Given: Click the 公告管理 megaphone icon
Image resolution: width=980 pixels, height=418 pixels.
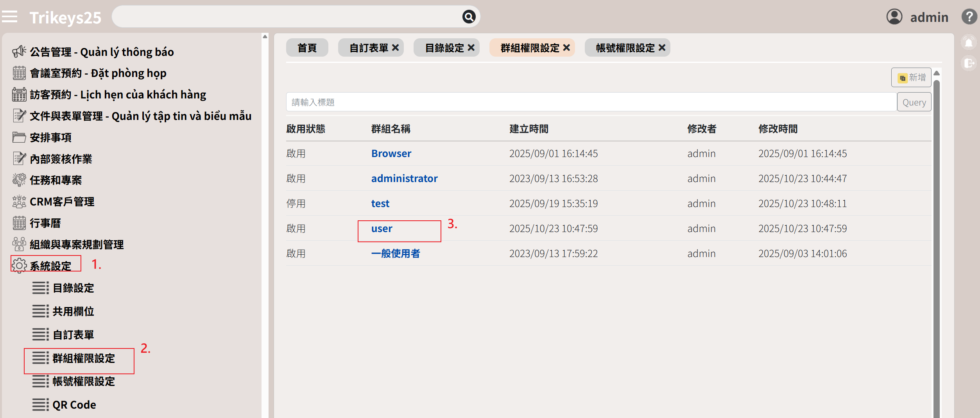Looking at the screenshot, I should (x=19, y=52).
